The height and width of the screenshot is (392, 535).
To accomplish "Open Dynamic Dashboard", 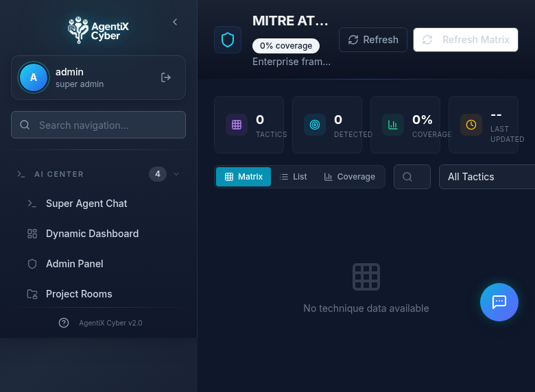I will point(99,234).
